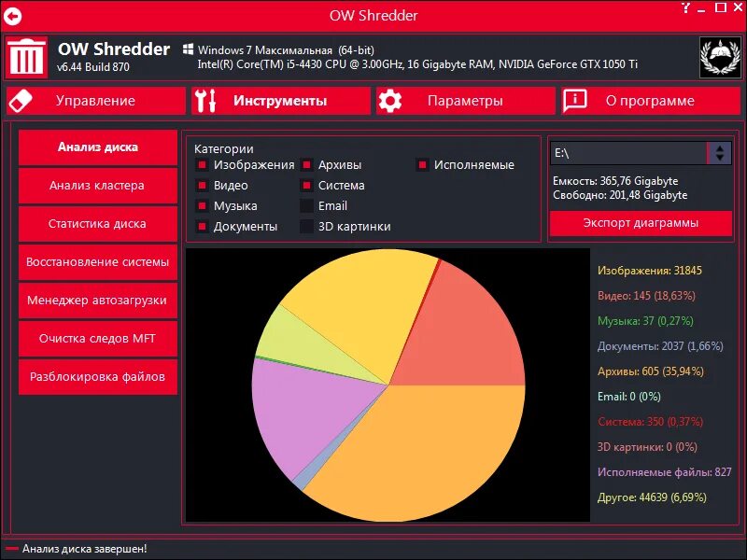Click legend entry Документы: 2037 (1,66%)
Screen dimensions: 747x560
(x=660, y=346)
